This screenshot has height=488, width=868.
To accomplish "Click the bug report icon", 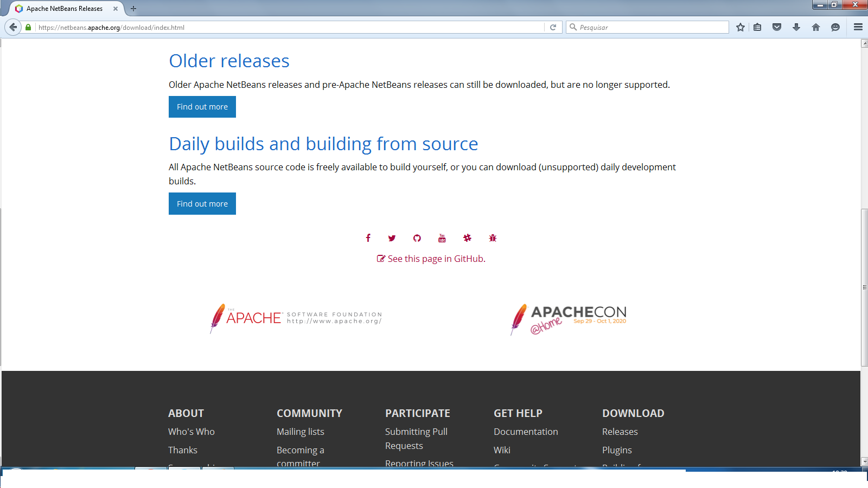I will click(x=493, y=238).
